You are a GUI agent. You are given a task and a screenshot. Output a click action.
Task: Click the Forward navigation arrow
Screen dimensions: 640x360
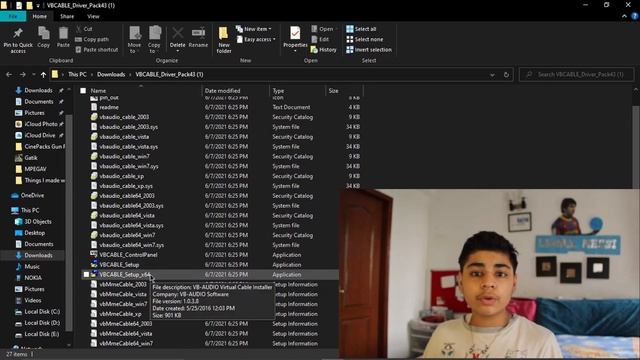22,75
